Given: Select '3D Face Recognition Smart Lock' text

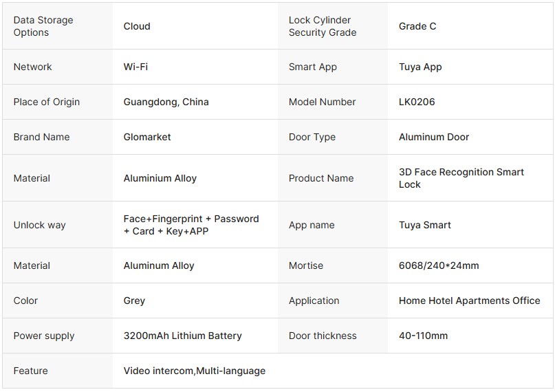Looking at the screenshot, I should click(x=461, y=178).
